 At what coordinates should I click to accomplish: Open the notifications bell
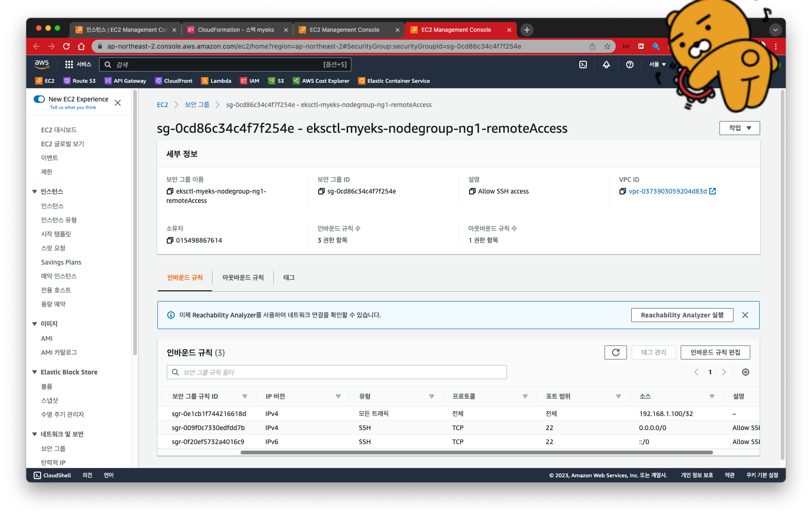click(606, 65)
